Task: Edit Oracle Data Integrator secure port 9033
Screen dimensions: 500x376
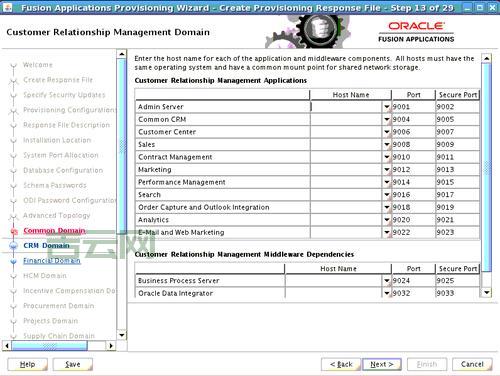Action: [x=457, y=293]
